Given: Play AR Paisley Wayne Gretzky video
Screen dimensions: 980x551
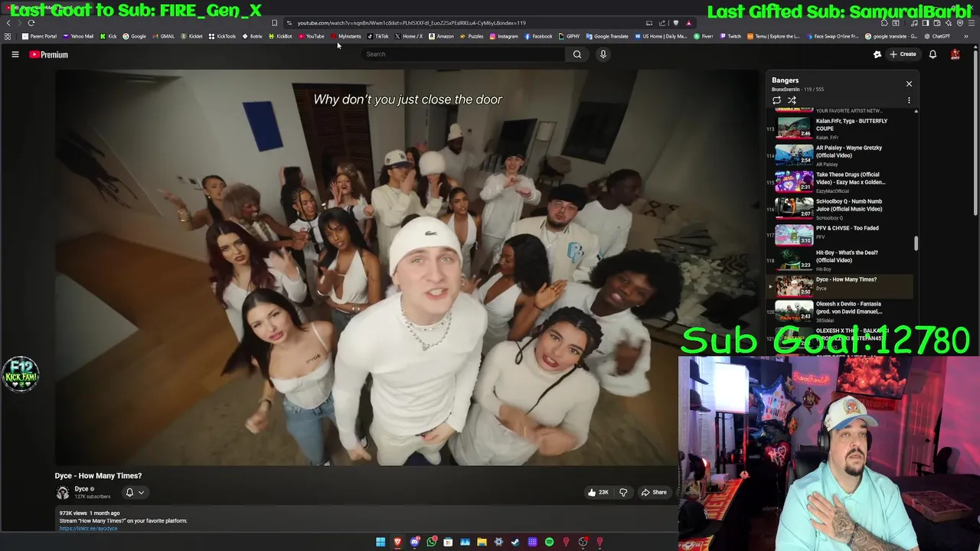Looking at the screenshot, I should click(x=841, y=154).
